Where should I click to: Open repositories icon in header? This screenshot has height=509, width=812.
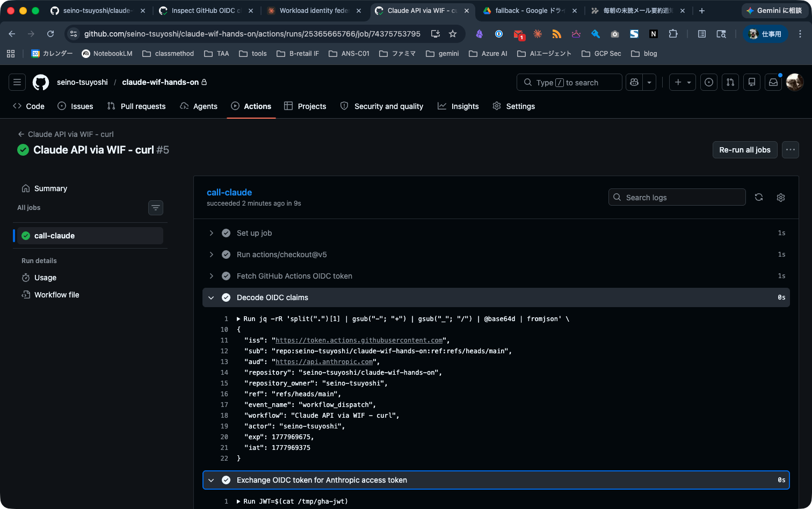click(752, 82)
